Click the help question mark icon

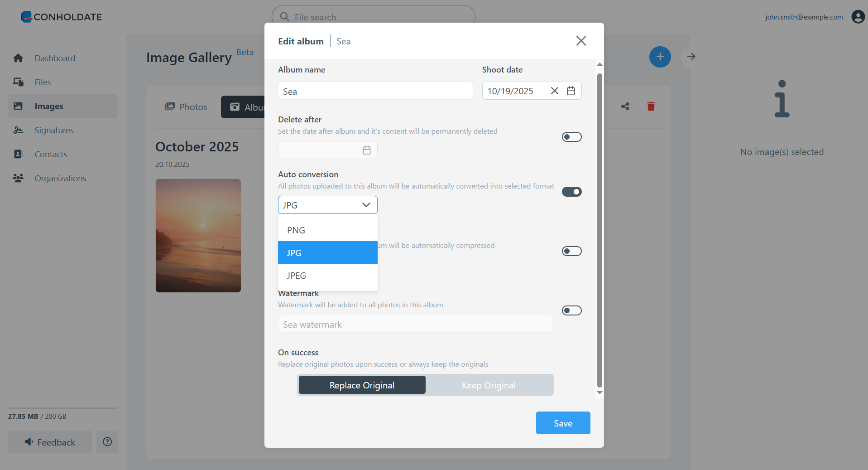(107, 442)
